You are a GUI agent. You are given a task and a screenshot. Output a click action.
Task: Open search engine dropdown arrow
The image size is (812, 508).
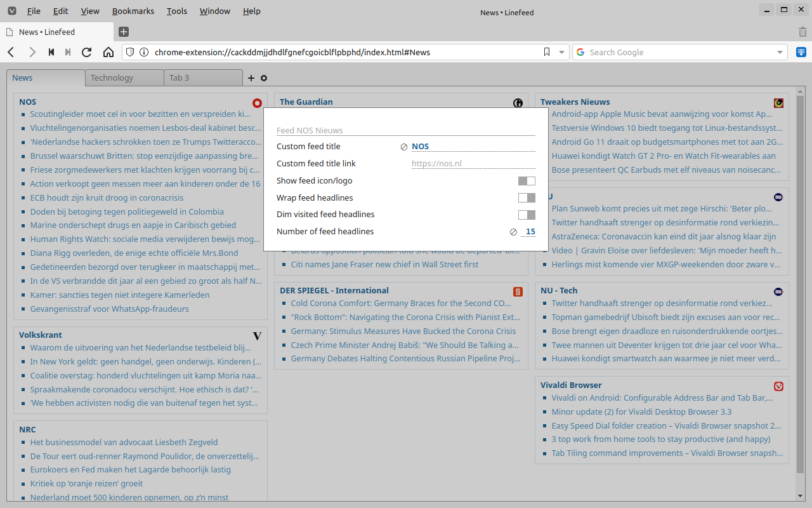pyautogui.click(x=780, y=53)
